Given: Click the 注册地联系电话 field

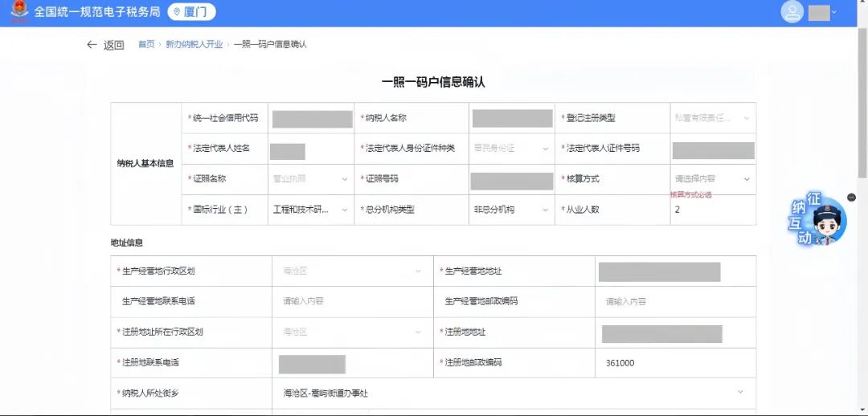Looking at the screenshot, I should [312, 365].
